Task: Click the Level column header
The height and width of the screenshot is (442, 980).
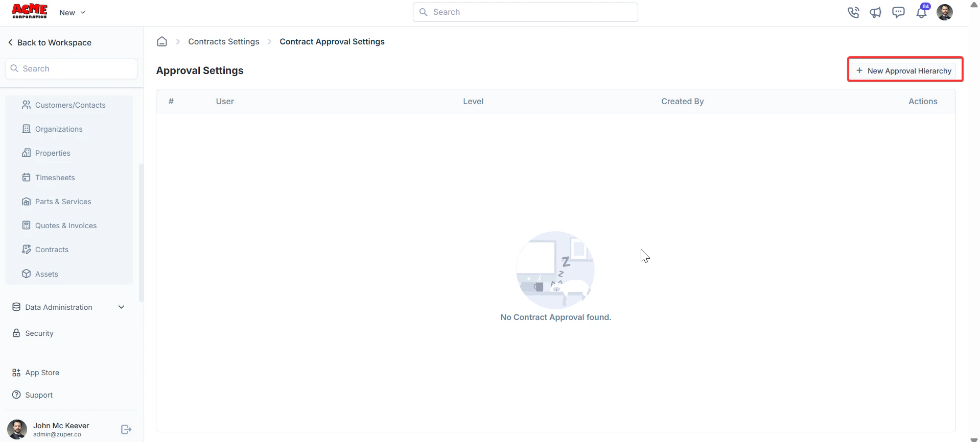Action: point(473,102)
